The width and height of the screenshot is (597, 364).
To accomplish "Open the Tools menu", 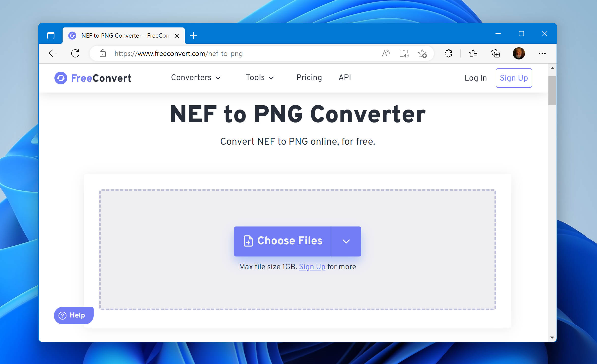I will tap(260, 78).
